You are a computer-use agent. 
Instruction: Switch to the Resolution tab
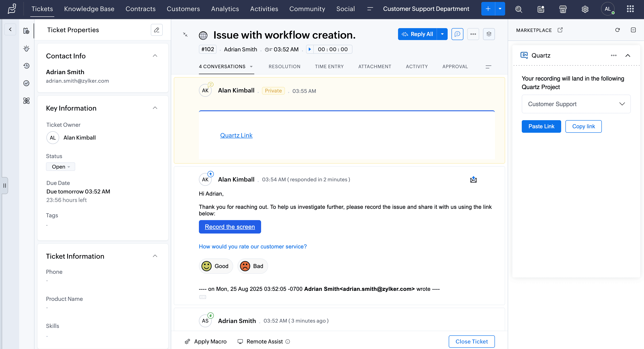click(284, 66)
